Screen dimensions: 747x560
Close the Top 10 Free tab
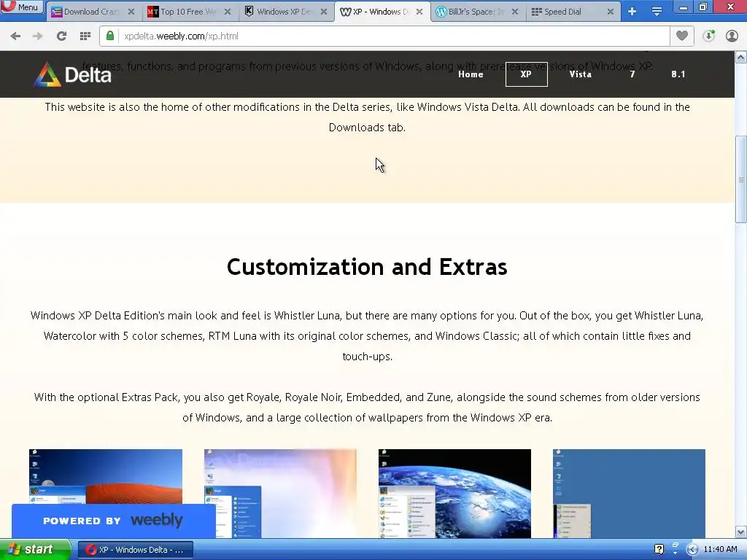(228, 12)
